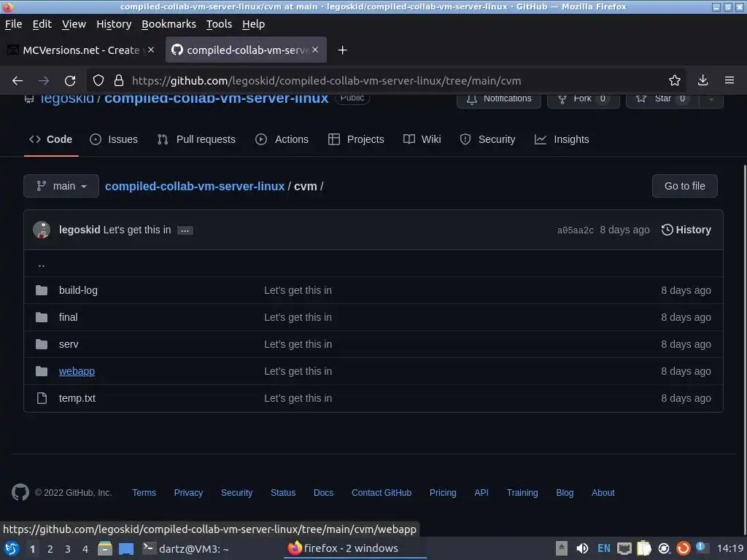This screenshot has width=747, height=560.
Task: Click the EN keyboard layout indicator
Action: pos(603,548)
